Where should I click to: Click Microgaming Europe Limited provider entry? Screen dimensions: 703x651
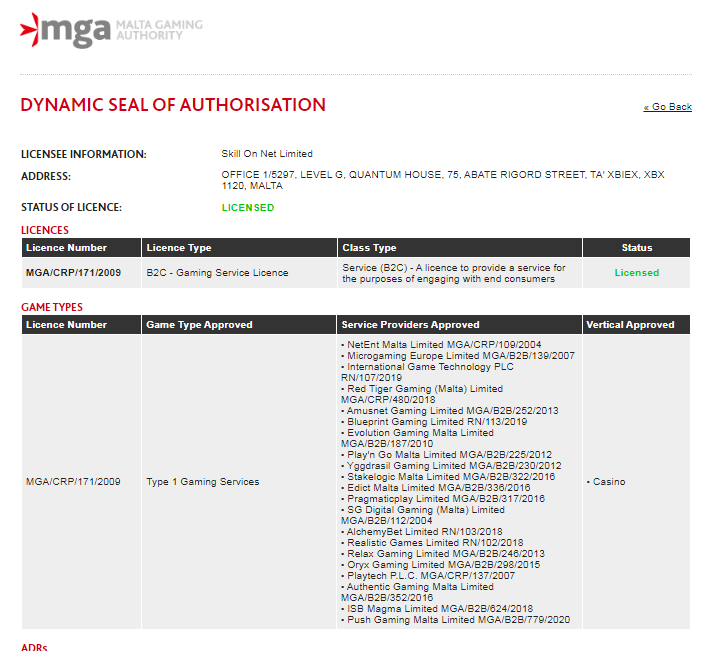458,356
